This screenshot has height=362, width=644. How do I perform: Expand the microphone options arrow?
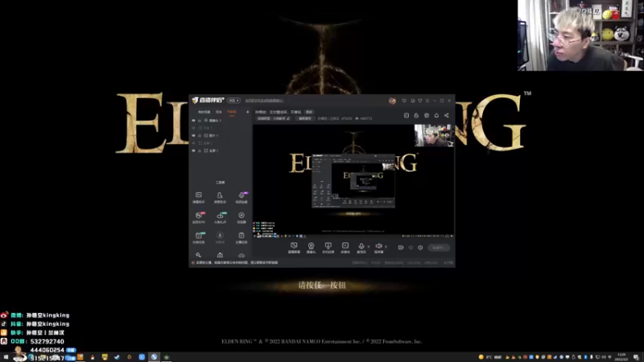pos(369,247)
